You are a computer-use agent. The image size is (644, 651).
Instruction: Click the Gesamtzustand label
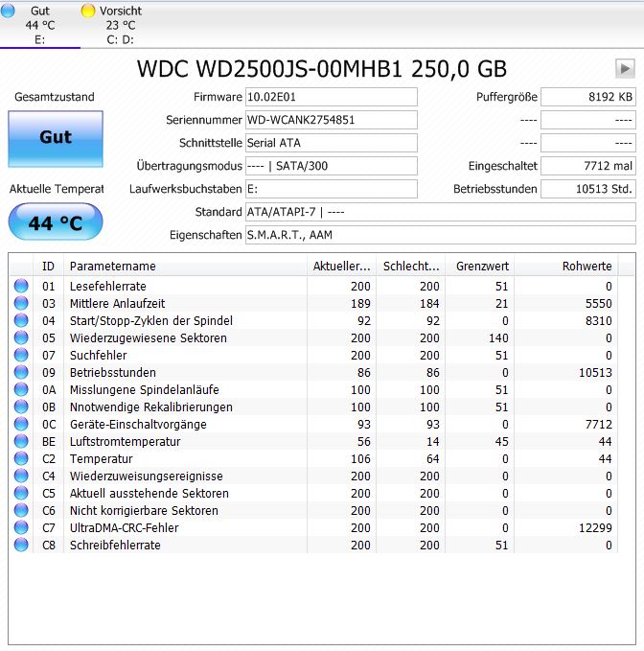(x=55, y=97)
